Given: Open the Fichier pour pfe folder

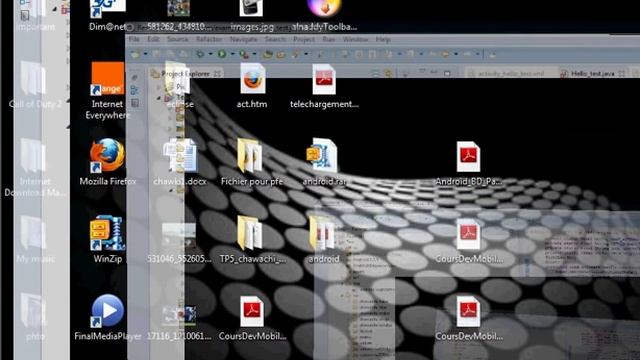Looking at the screenshot, I should tap(252, 162).
